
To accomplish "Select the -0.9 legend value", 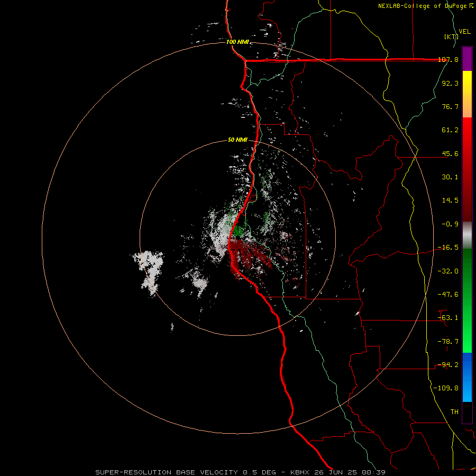I will point(450,224).
